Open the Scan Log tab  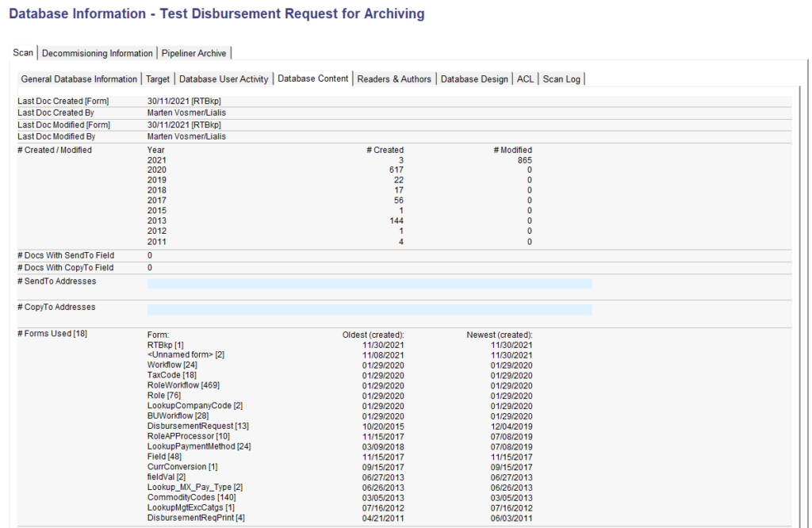pos(561,78)
